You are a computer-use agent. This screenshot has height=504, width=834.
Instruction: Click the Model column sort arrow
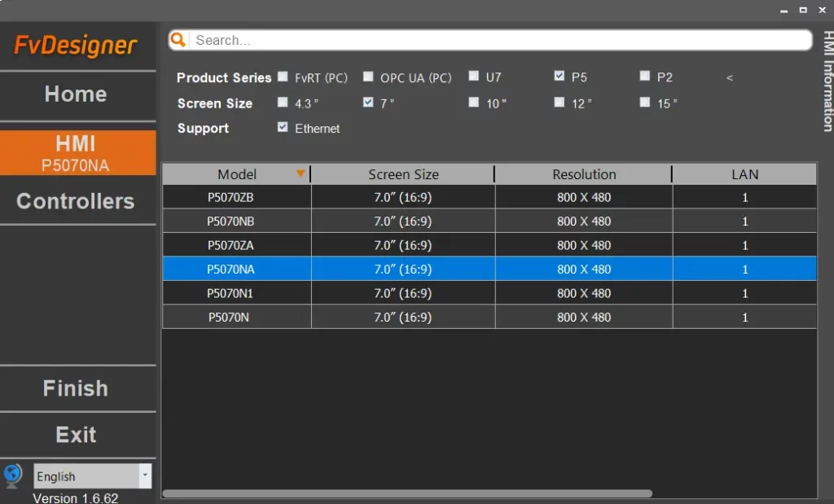[x=301, y=173]
